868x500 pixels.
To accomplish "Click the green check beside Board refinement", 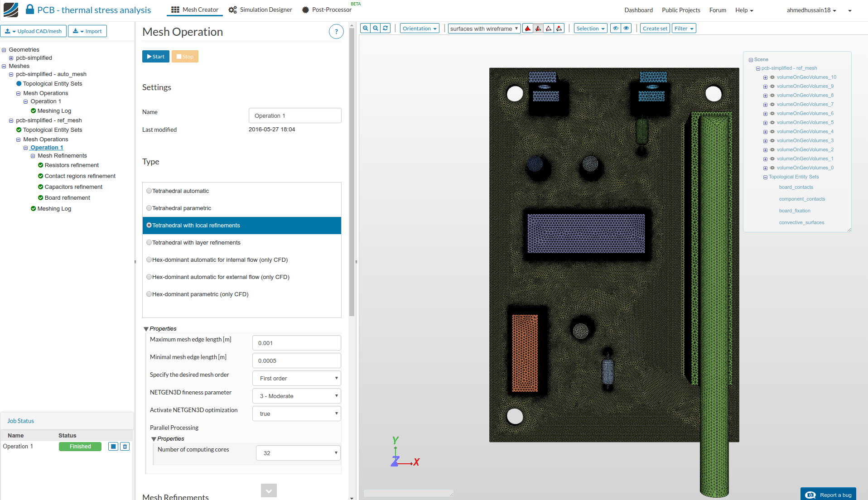I will pyautogui.click(x=40, y=198).
